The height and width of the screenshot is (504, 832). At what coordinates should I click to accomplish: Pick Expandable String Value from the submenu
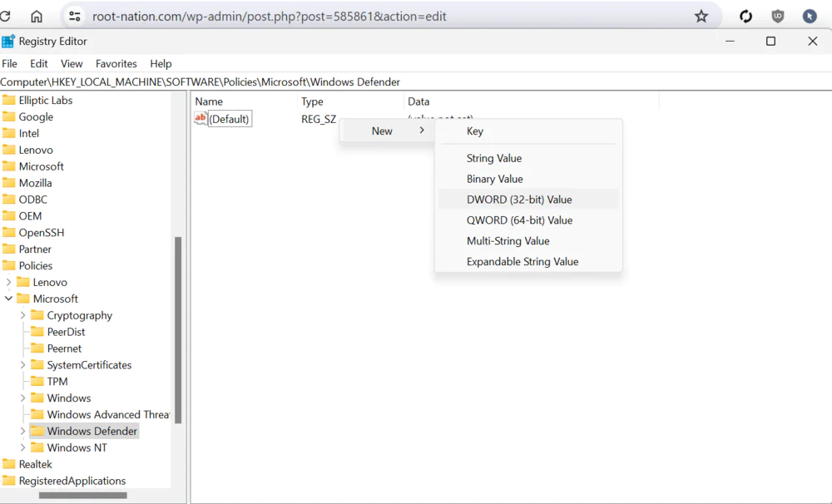[528, 261]
